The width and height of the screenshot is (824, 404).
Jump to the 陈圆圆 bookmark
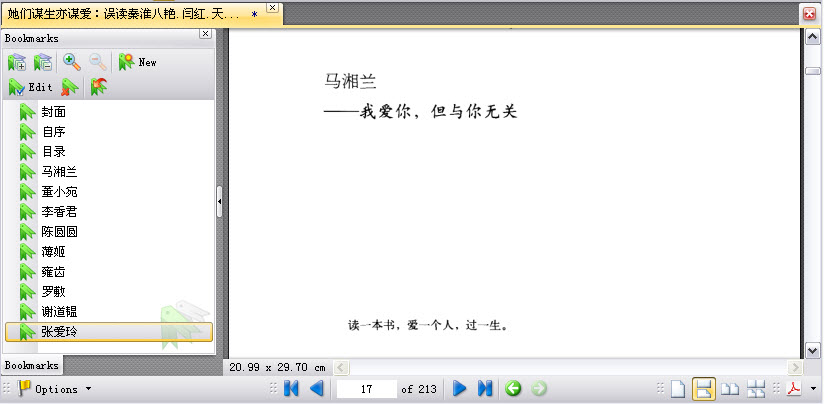point(59,232)
